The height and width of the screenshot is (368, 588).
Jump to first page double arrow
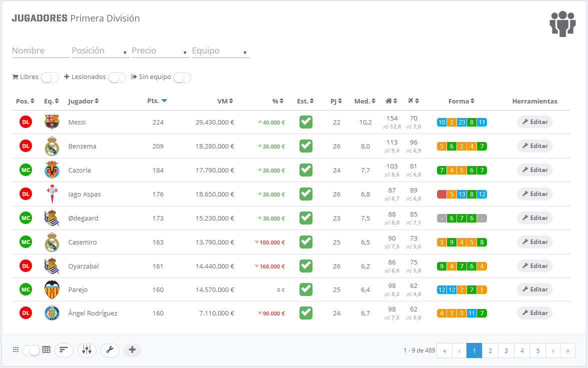pyautogui.click(x=445, y=350)
